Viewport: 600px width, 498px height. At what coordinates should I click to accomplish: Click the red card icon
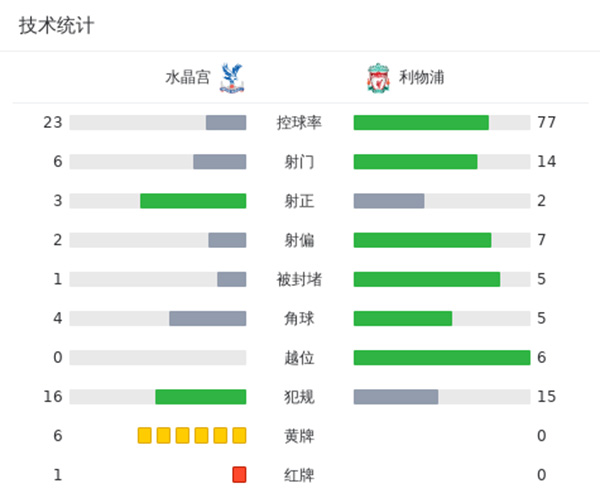click(x=239, y=475)
